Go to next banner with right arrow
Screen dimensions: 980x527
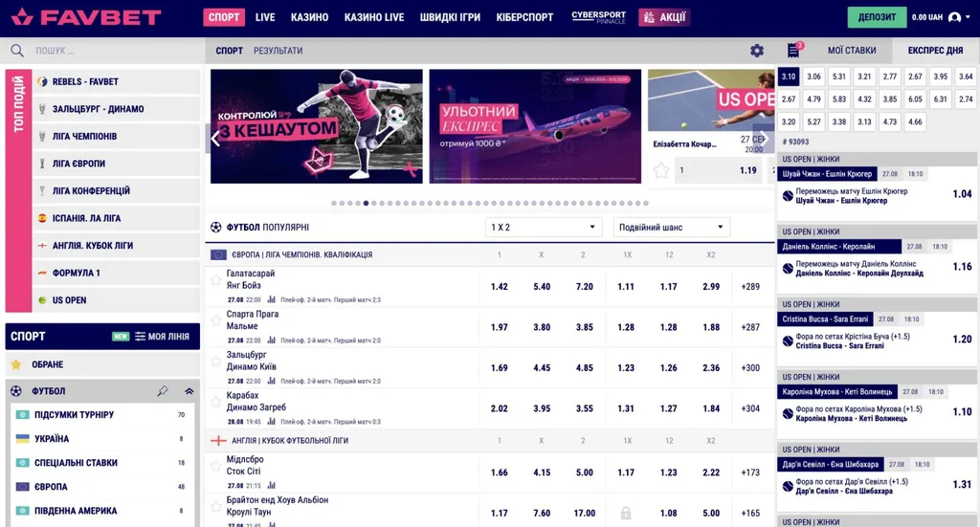click(762, 138)
